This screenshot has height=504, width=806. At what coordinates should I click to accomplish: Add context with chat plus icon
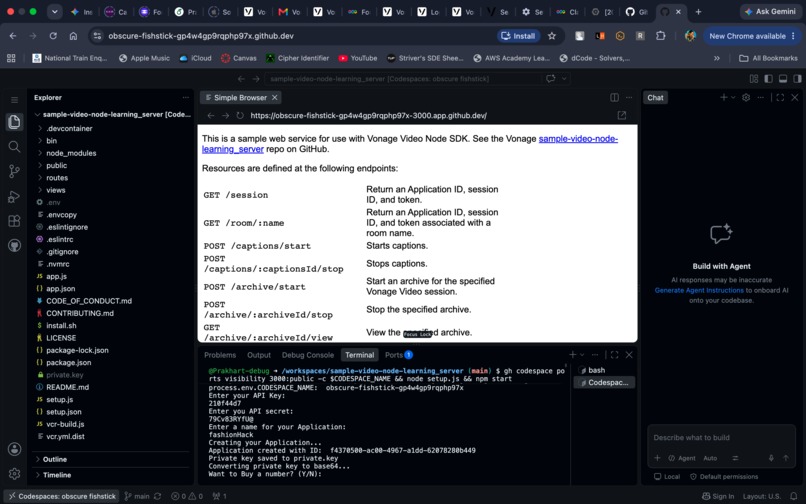point(657,458)
